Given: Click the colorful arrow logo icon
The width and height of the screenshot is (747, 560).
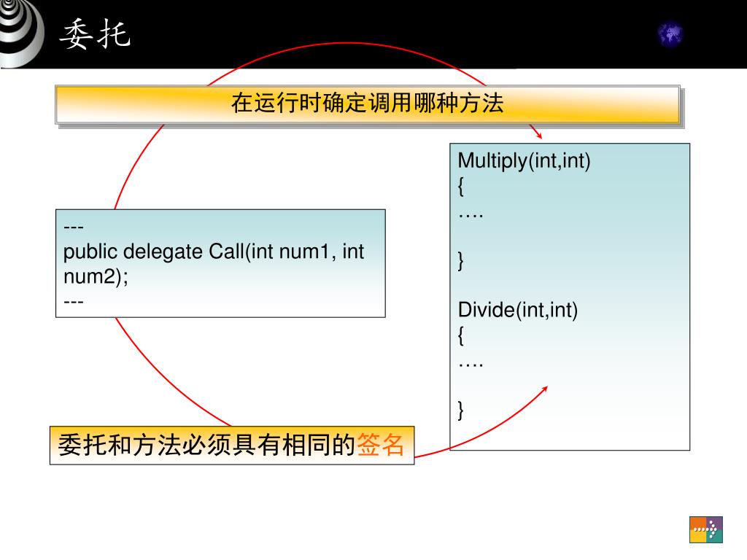Looking at the screenshot, I should (x=706, y=529).
